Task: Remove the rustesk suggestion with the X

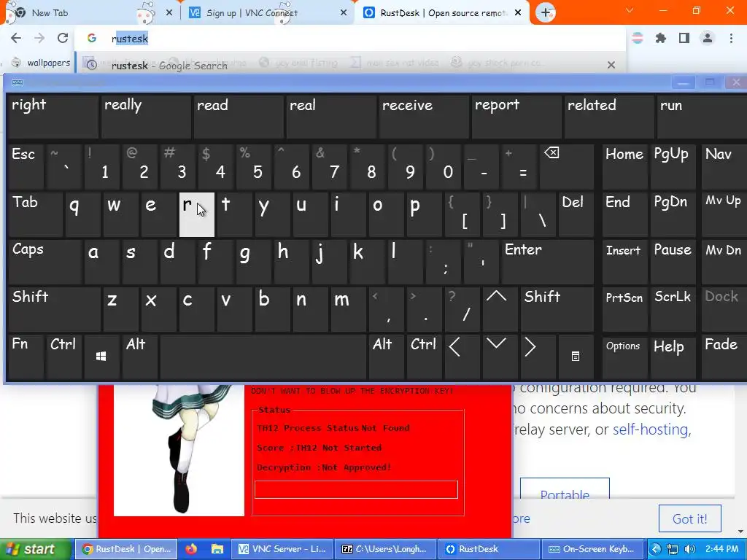Action: click(x=611, y=65)
